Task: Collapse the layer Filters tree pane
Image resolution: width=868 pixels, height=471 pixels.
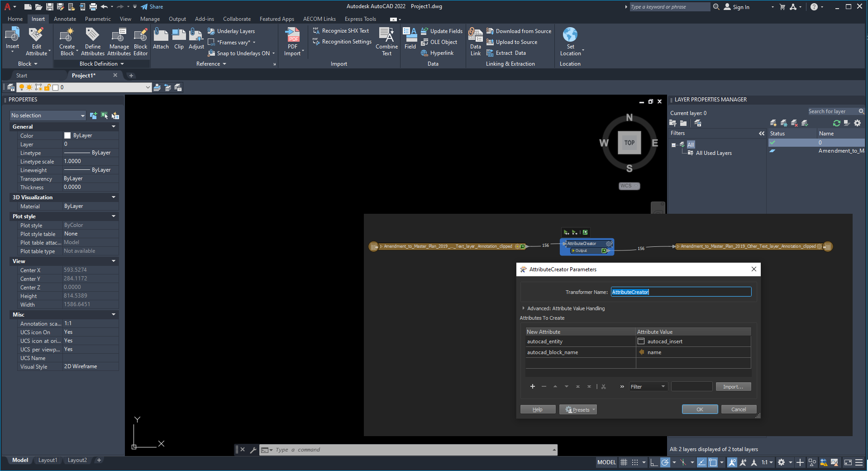Action: point(762,133)
